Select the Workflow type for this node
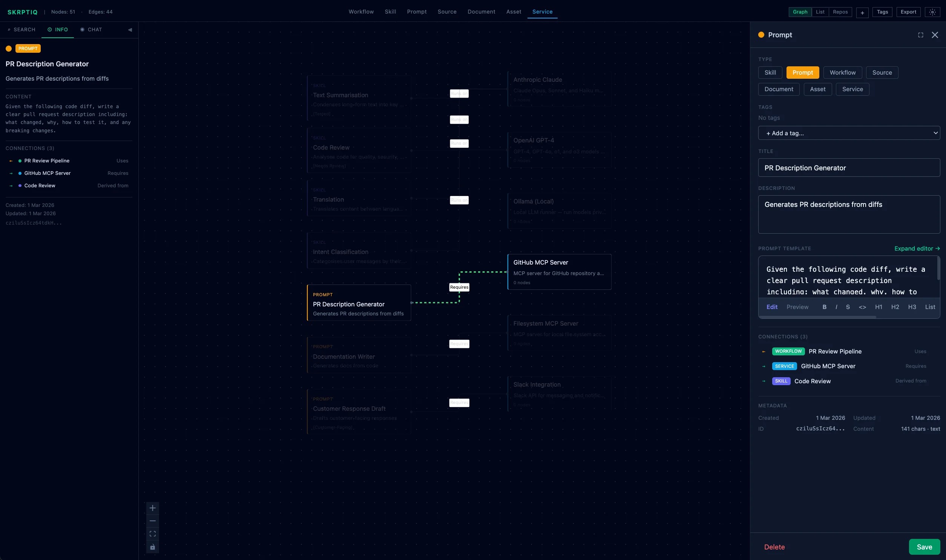 (843, 72)
